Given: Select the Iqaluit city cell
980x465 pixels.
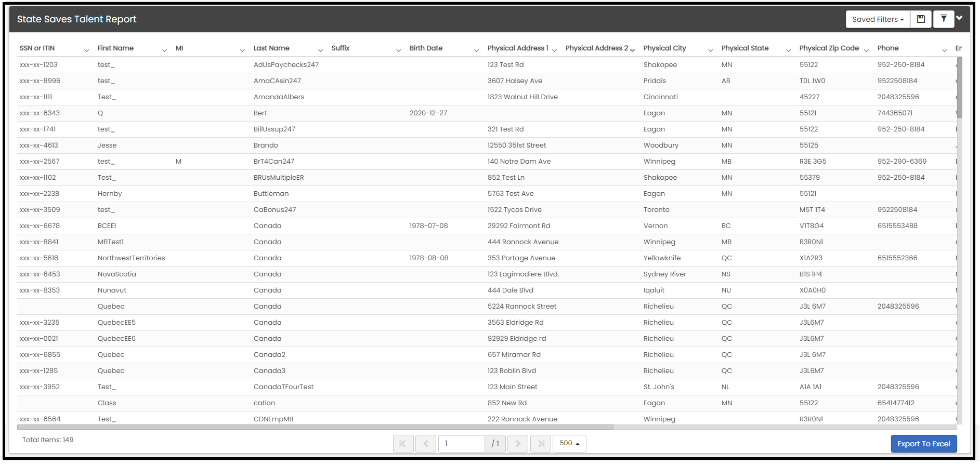Looking at the screenshot, I should click(x=654, y=290).
